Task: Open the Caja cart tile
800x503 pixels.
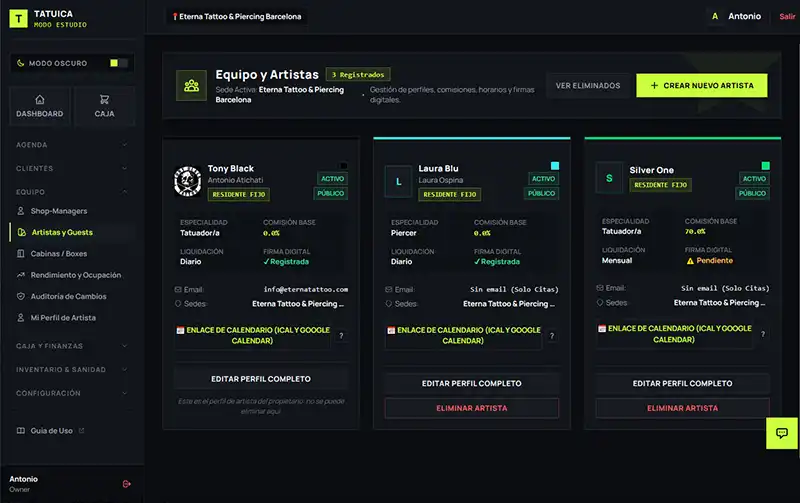Action: (x=105, y=106)
